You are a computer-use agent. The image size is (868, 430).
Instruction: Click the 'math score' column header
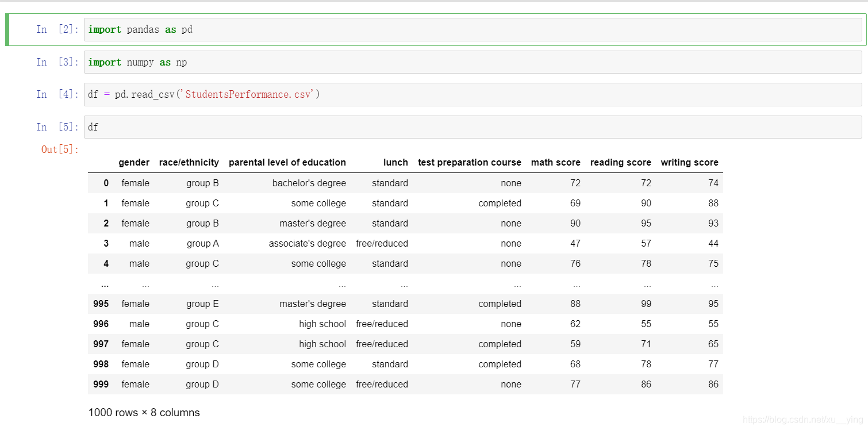point(556,163)
